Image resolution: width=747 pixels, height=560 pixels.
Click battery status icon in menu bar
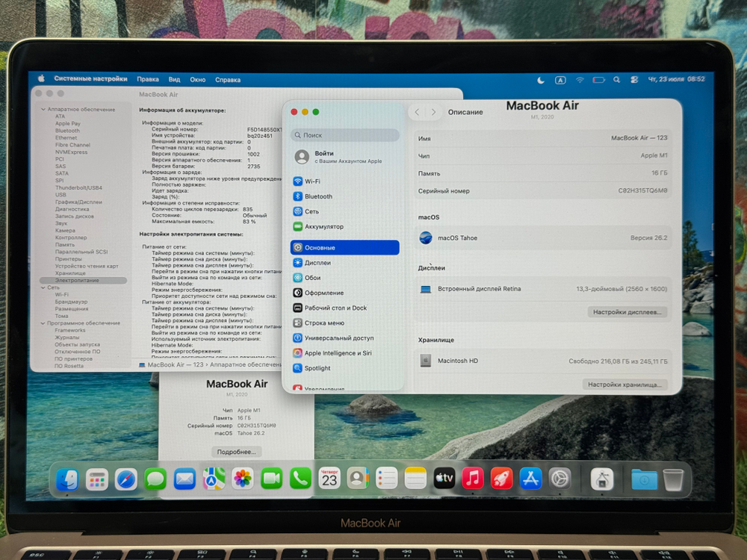coord(598,80)
